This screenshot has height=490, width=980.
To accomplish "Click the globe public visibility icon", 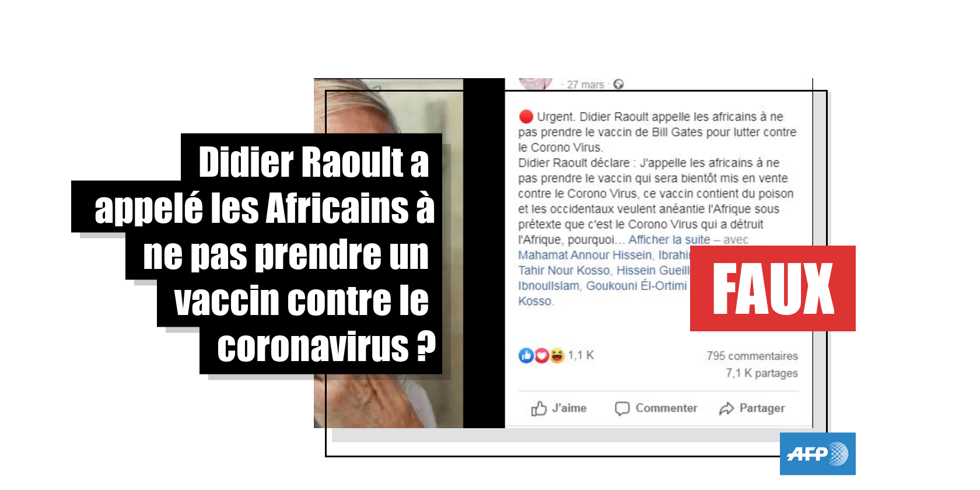I will [x=618, y=84].
